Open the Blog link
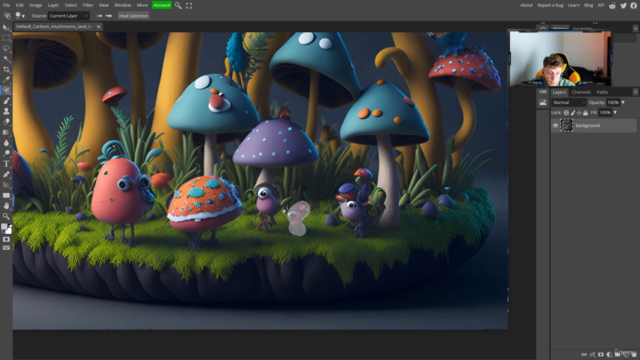Viewport: 640px width, 360px height. [x=589, y=5]
